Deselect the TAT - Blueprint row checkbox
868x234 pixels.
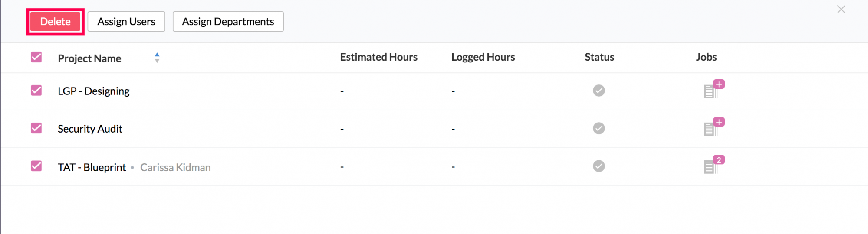[x=36, y=166]
